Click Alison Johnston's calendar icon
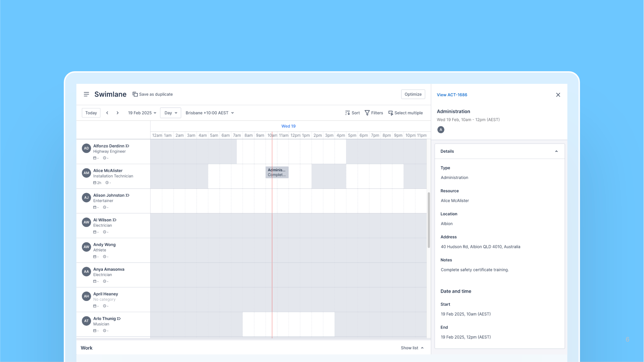Image resolution: width=644 pixels, height=362 pixels. point(95,207)
